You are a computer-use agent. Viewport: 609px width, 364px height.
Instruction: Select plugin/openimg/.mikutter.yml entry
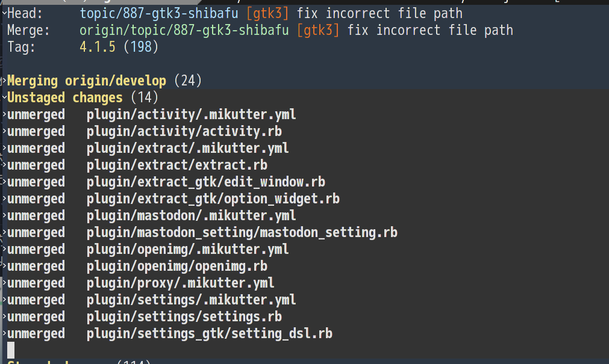(187, 249)
